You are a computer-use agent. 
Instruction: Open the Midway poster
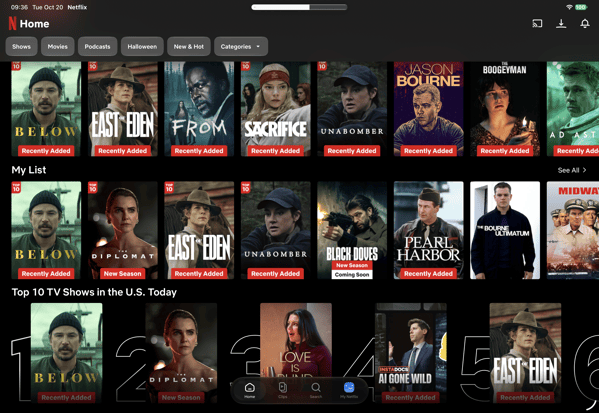click(573, 230)
